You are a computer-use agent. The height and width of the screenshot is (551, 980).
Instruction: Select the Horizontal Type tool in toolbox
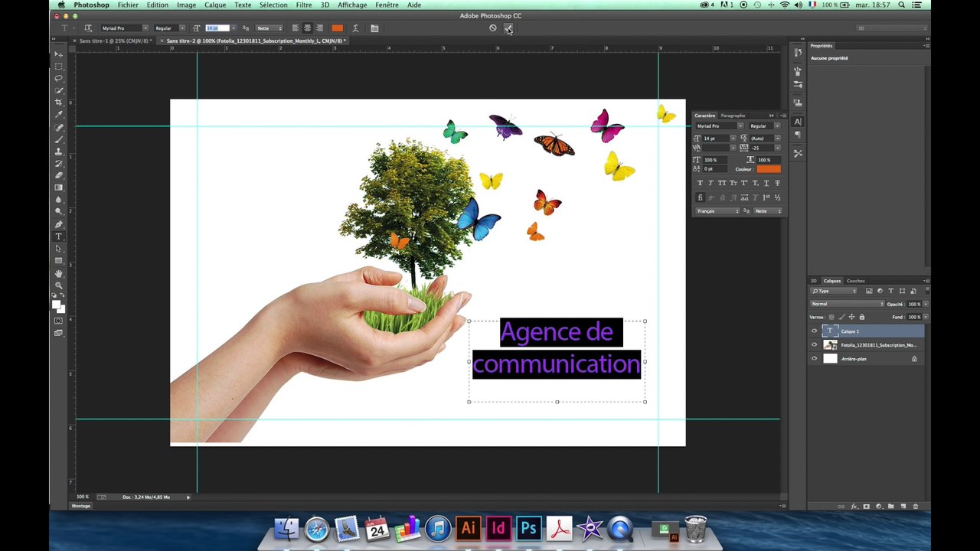[59, 236]
